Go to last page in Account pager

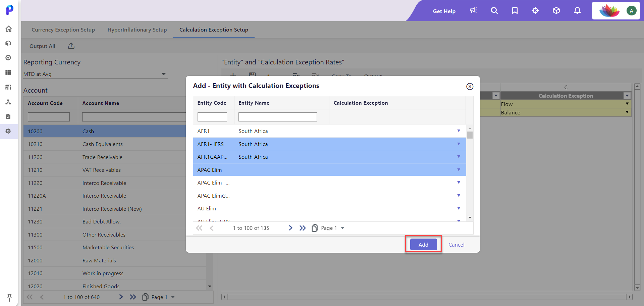pyautogui.click(x=133, y=297)
